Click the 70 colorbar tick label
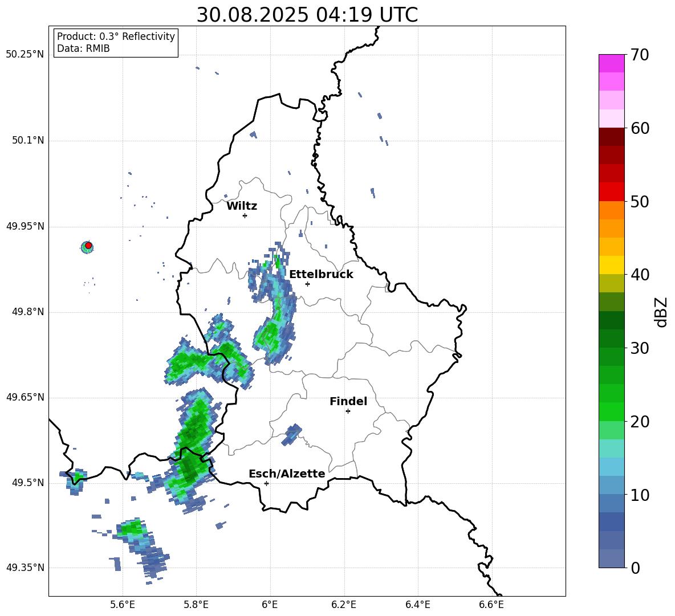 pos(640,55)
